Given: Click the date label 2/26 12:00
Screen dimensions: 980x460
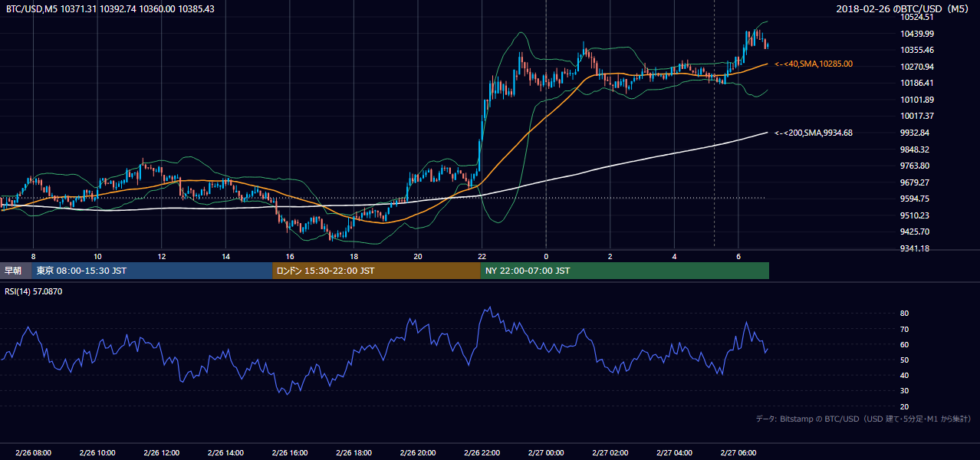Looking at the screenshot, I should coord(162,452).
